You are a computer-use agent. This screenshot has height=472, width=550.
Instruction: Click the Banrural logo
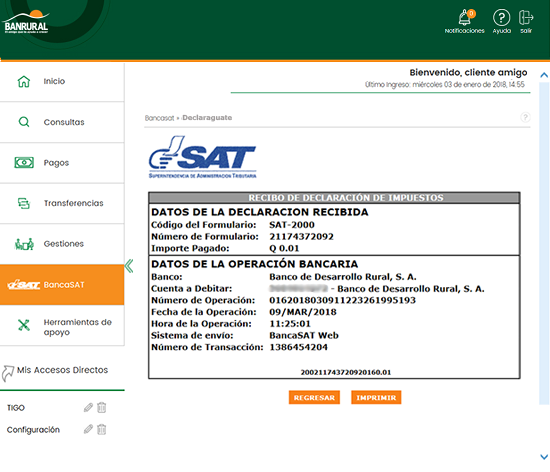[26, 22]
